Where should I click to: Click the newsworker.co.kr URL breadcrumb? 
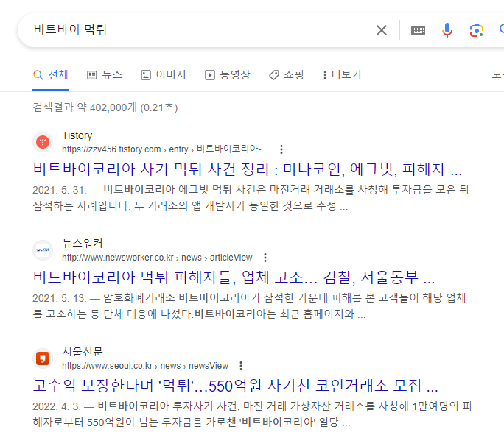pos(157,258)
